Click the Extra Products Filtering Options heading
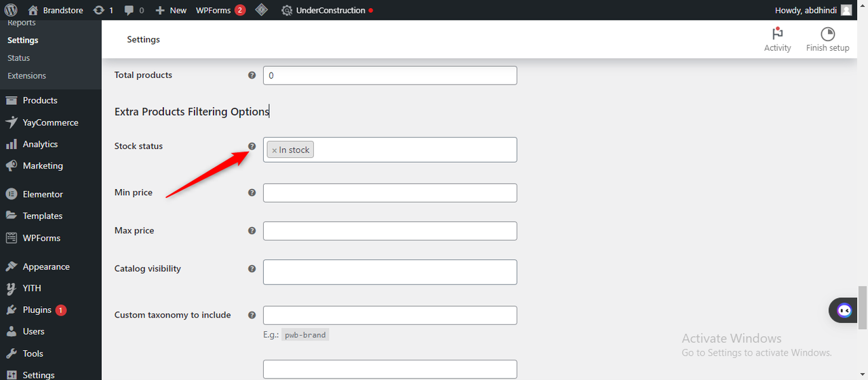This screenshot has height=380, width=868. point(192,112)
